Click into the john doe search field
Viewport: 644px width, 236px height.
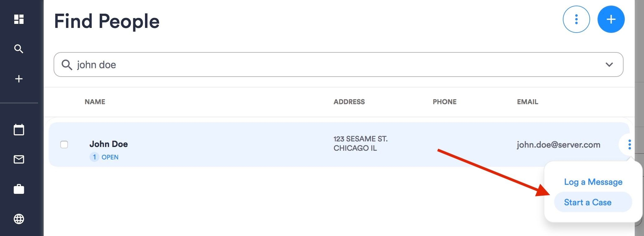310,65
